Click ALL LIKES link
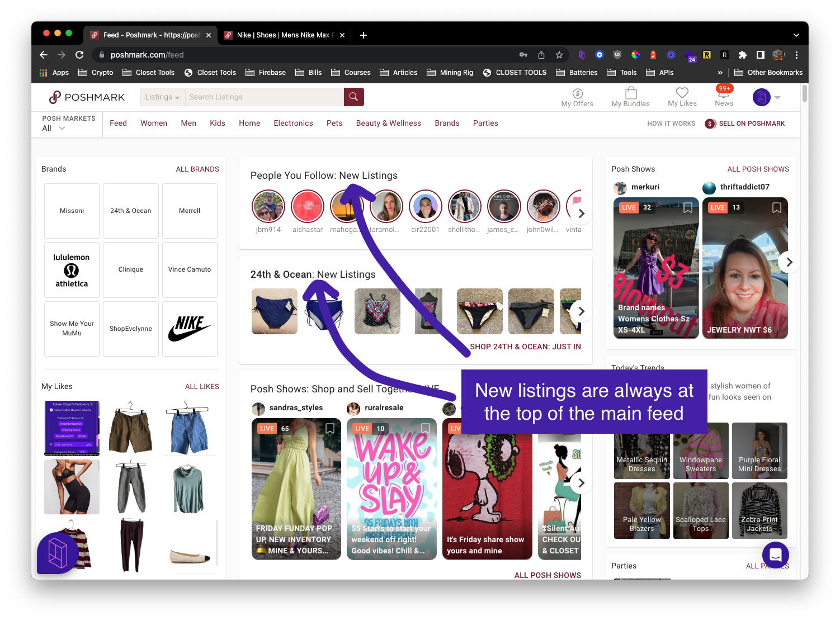840x621 pixels. click(202, 387)
